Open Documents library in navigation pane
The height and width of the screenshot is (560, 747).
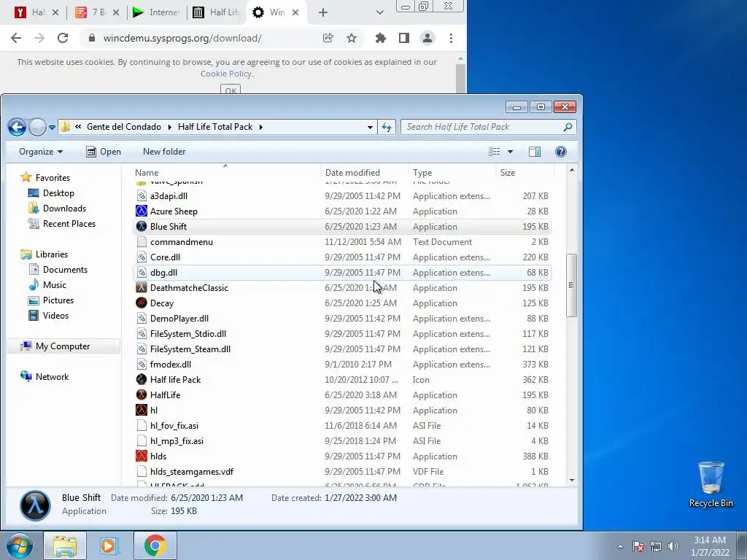[65, 270]
